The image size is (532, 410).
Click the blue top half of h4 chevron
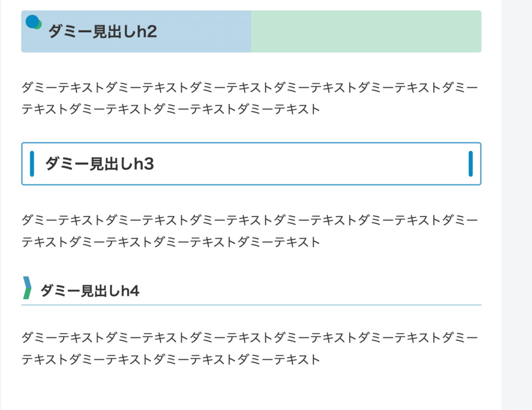click(x=27, y=282)
